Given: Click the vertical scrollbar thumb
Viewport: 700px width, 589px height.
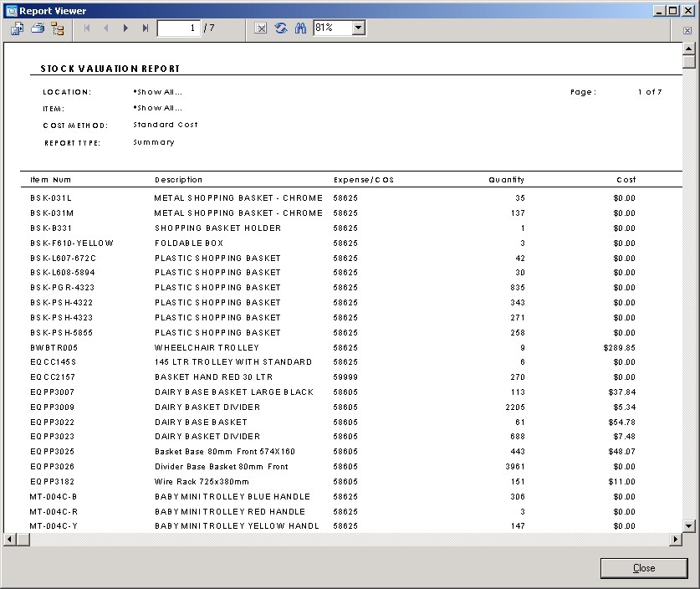Looking at the screenshot, I should coord(689,61).
